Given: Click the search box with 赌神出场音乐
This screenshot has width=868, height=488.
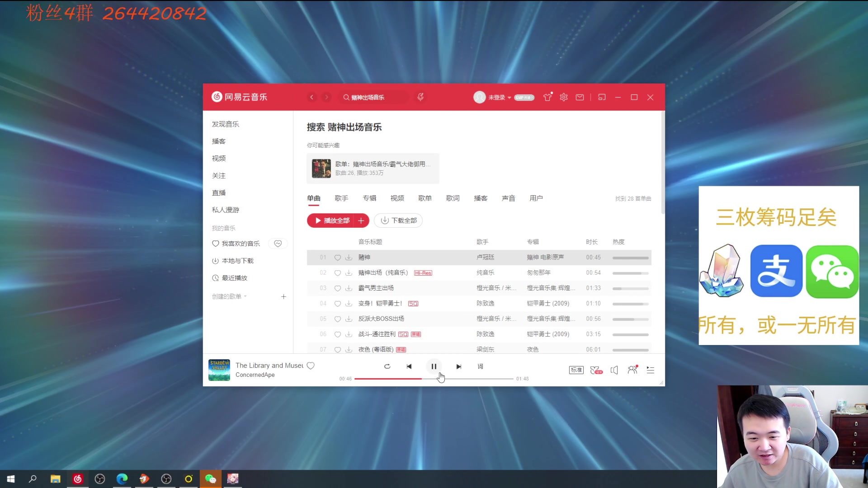Looking at the screenshot, I should tap(374, 97).
